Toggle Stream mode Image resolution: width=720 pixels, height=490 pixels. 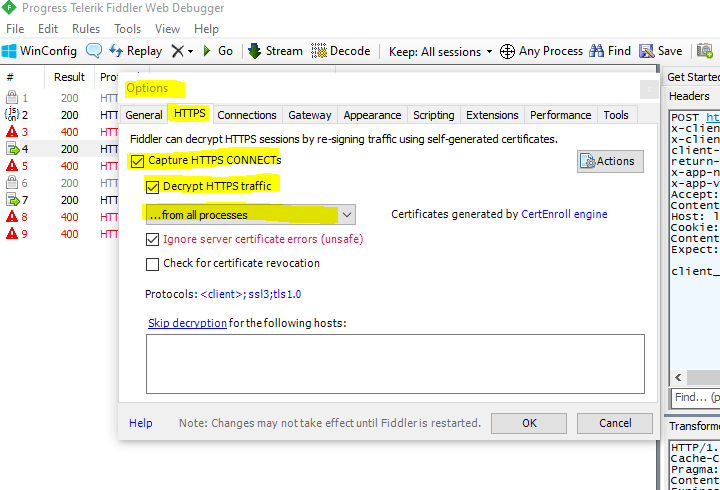point(275,51)
